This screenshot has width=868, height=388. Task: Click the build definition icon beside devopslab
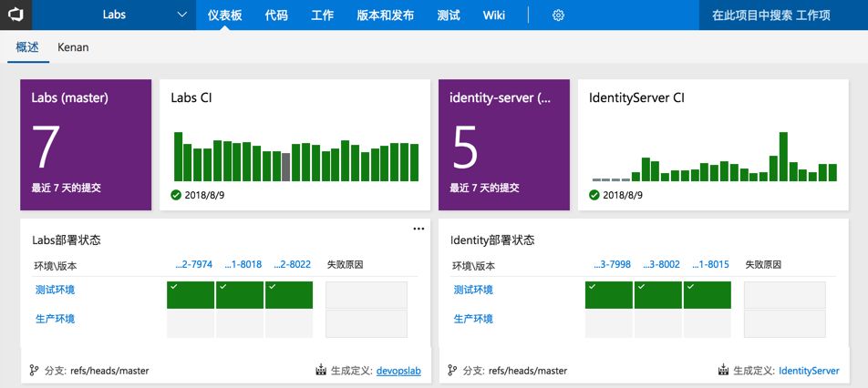pos(321,371)
